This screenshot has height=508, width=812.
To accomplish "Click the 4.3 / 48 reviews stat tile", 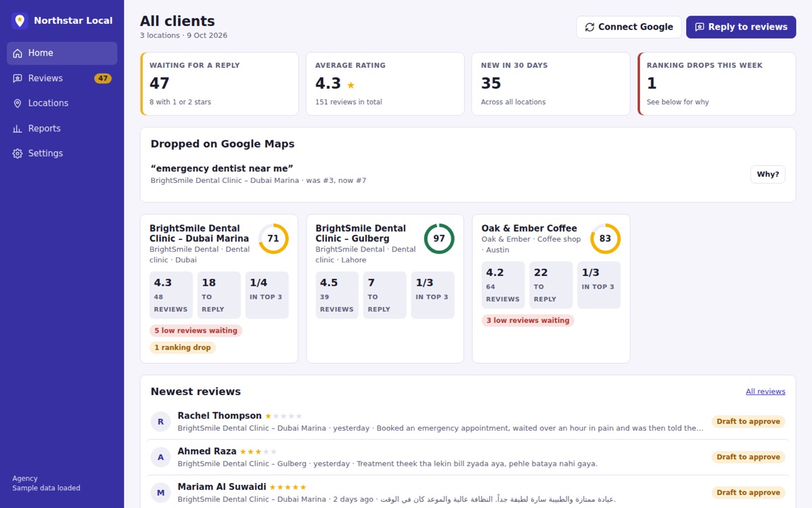I will coord(171,295).
